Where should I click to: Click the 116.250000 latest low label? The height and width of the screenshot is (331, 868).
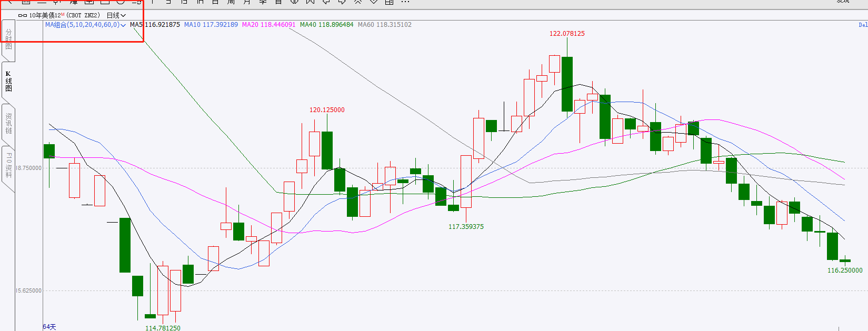[845, 270]
